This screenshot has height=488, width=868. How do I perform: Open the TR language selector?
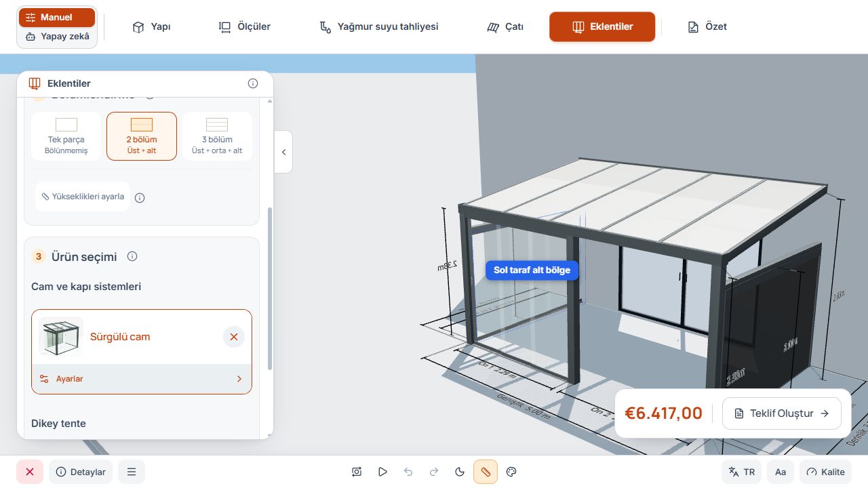tap(742, 472)
